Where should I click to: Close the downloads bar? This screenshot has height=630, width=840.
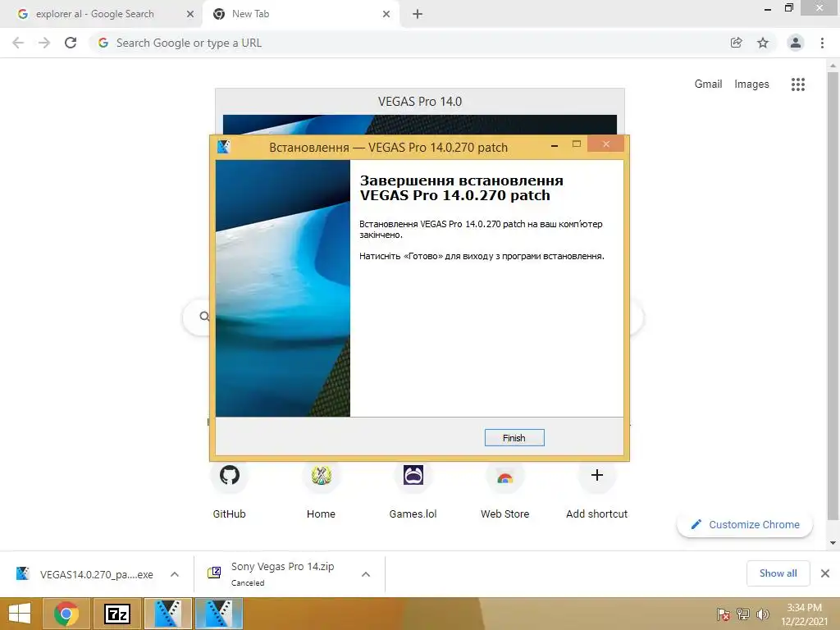point(825,573)
